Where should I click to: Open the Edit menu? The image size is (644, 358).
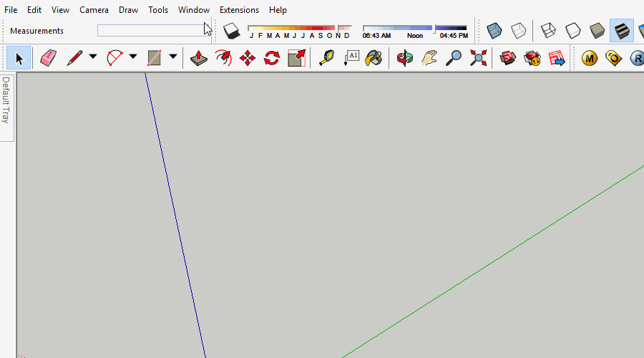[34, 10]
